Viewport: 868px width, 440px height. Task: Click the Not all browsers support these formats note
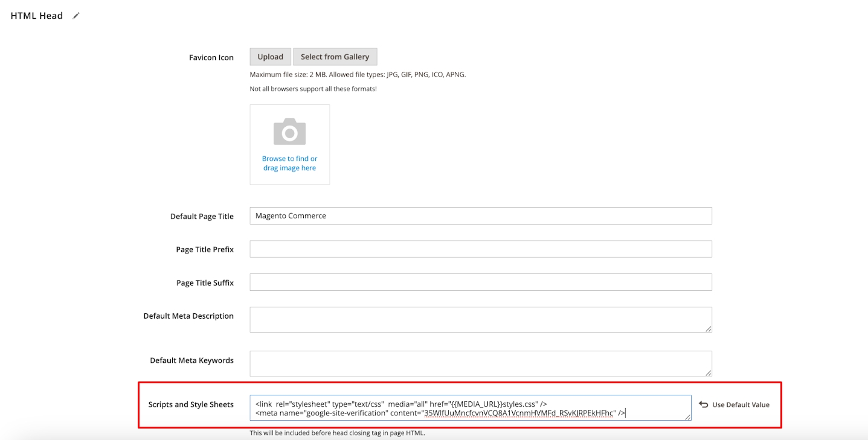(313, 89)
